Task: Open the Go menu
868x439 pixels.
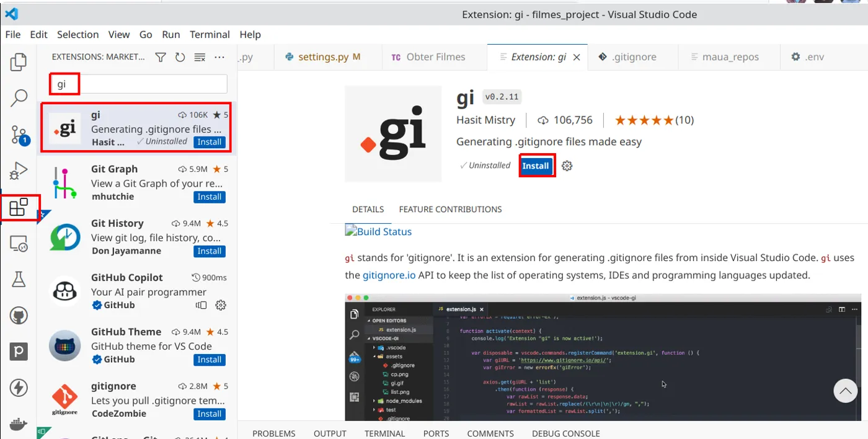Action: pyautogui.click(x=146, y=35)
